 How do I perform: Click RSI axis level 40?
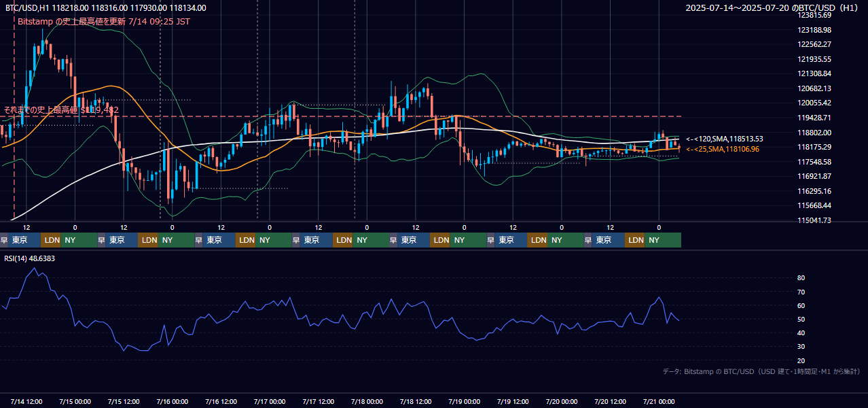click(x=801, y=333)
